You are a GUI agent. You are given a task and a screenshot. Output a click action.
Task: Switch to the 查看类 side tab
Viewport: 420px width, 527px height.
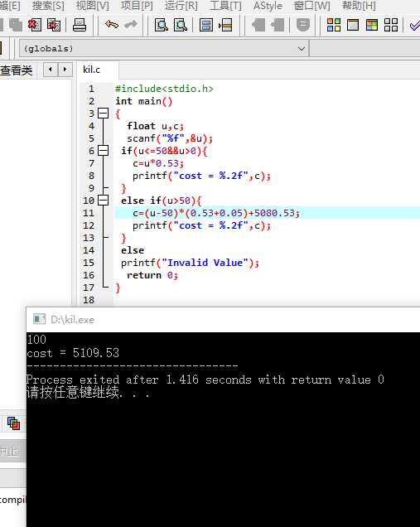[x=16, y=70]
